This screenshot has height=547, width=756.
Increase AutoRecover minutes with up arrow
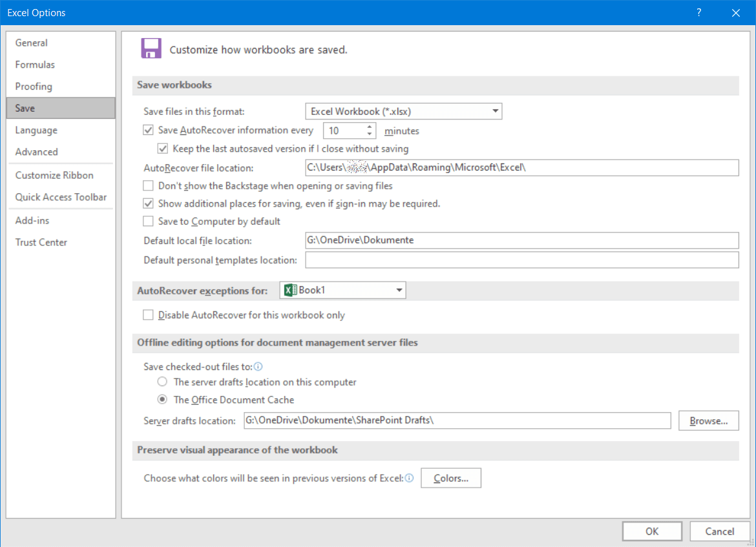click(x=370, y=127)
